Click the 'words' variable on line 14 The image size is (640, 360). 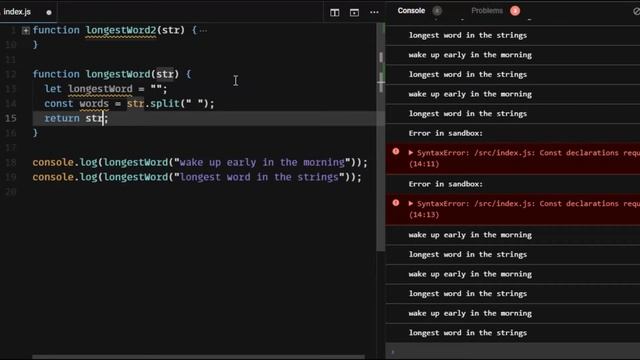pyautogui.click(x=94, y=104)
